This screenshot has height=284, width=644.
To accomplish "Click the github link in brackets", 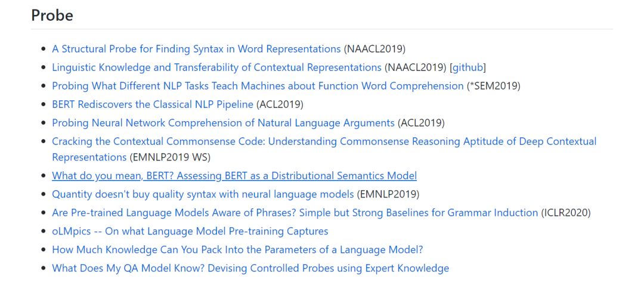I will coord(469,67).
